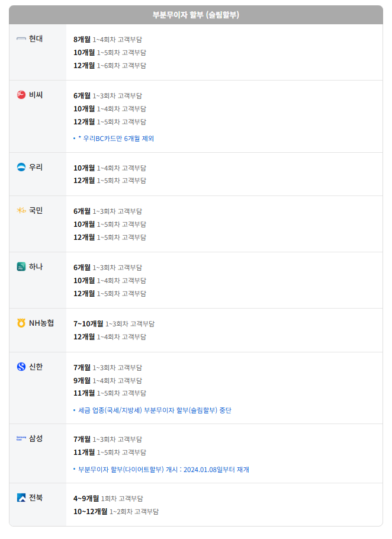The image size is (392, 539).
Task: Click the green Hana card logo
Action: (21, 267)
